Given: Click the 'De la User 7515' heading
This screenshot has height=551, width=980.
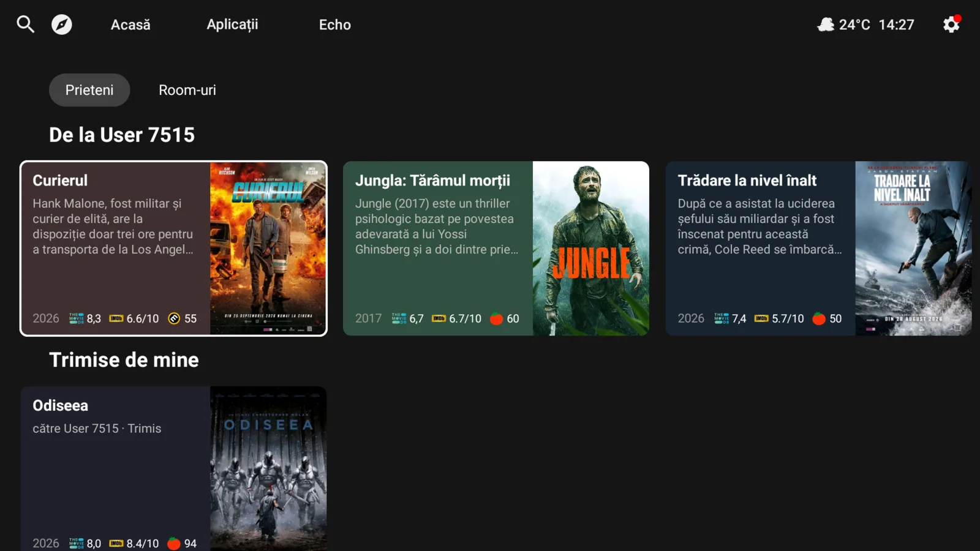Looking at the screenshot, I should (x=122, y=135).
